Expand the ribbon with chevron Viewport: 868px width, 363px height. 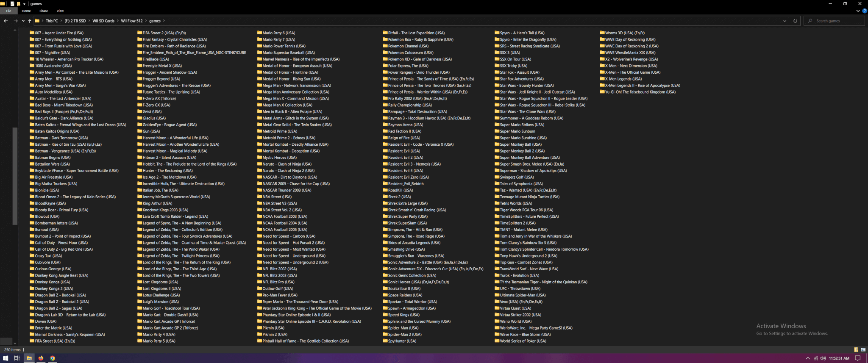click(859, 11)
